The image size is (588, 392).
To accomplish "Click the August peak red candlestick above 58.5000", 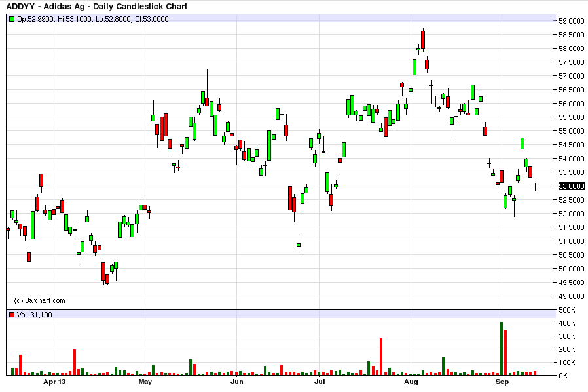I will click(x=423, y=39).
